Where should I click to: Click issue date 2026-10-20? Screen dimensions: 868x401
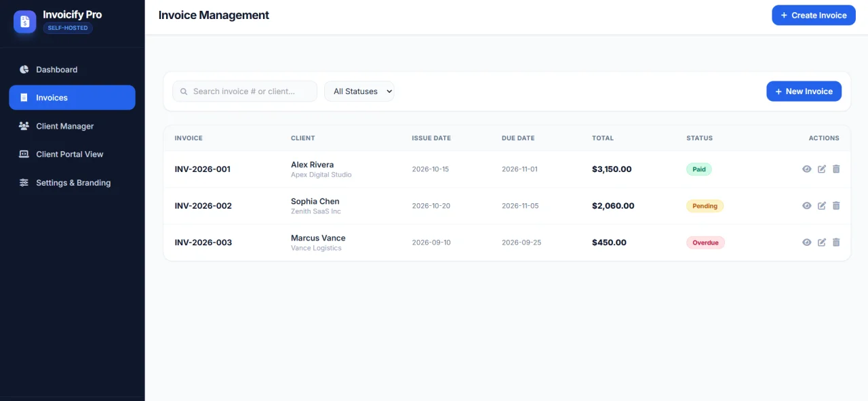[x=431, y=206]
